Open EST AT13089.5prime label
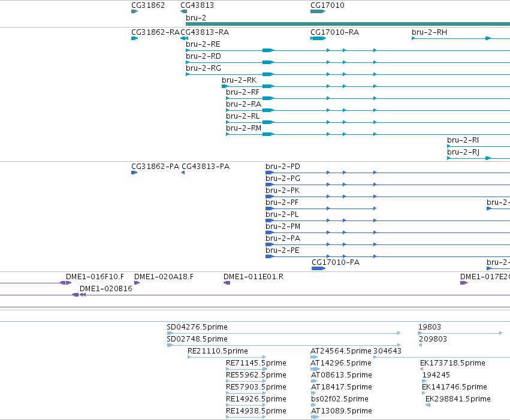This screenshot has height=420, width=510. (x=341, y=411)
